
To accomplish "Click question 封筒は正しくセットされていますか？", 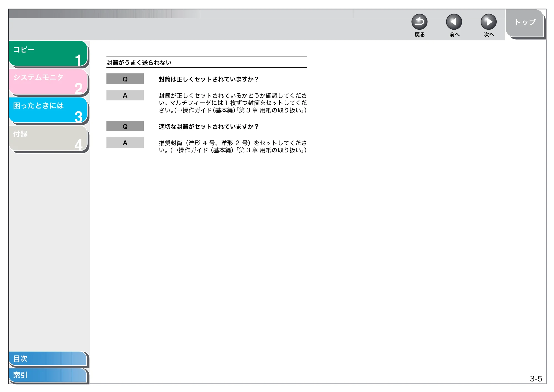I will [x=209, y=79].
